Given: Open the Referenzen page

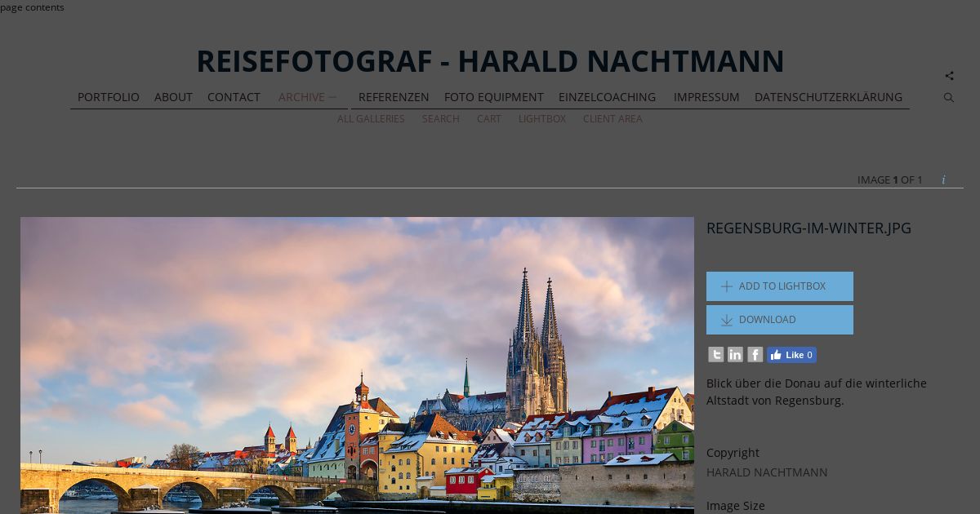Looking at the screenshot, I should (x=394, y=97).
